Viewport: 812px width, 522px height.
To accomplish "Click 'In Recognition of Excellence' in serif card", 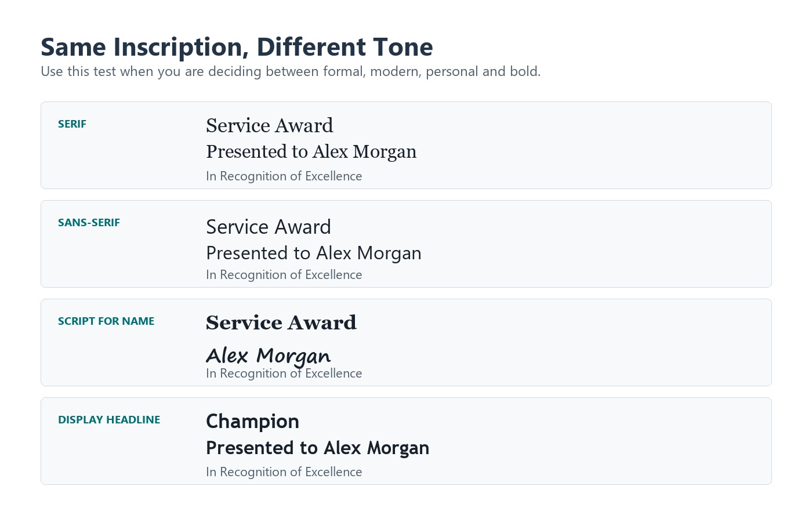I will [284, 176].
